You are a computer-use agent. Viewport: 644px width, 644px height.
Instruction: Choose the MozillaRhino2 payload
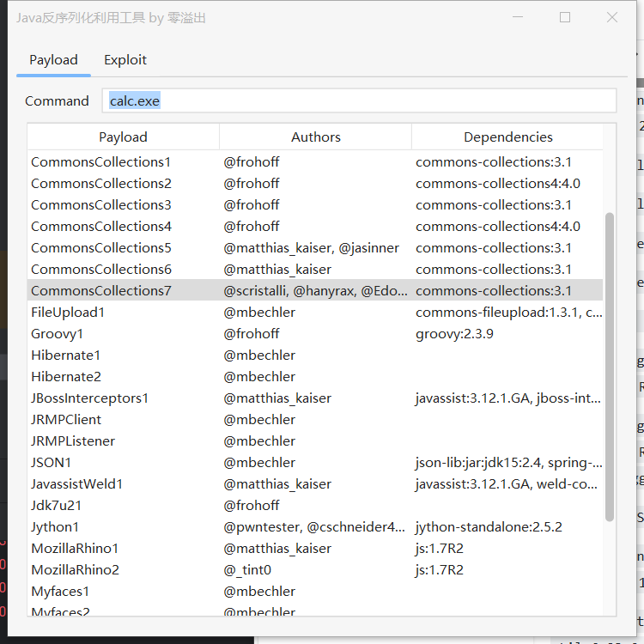coord(75,570)
